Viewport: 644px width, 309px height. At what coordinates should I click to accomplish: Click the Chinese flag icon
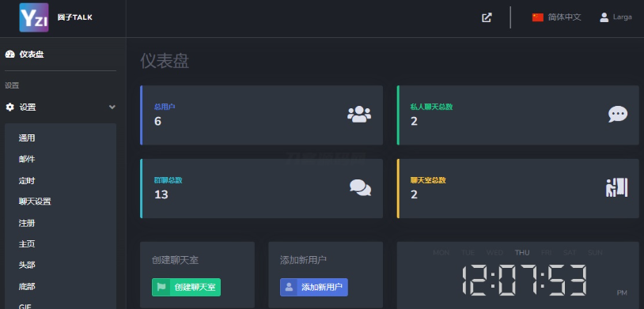click(538, 17)
